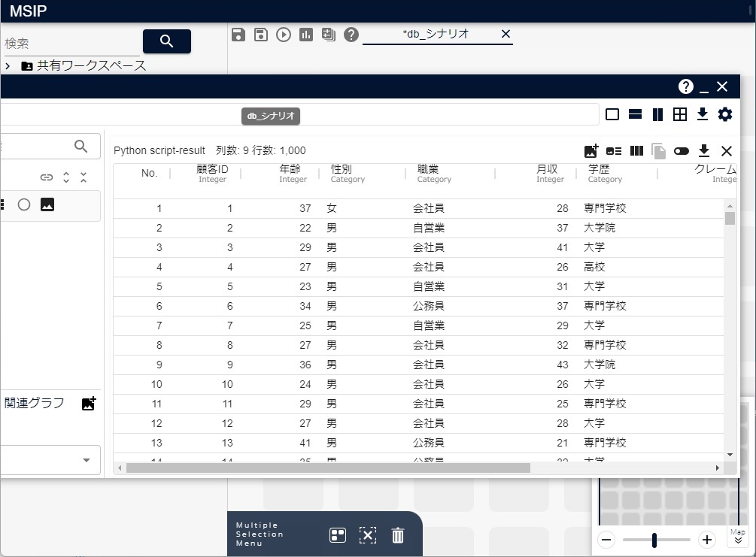
Task: Zoom in with the plus button
Action: (707, 540)
